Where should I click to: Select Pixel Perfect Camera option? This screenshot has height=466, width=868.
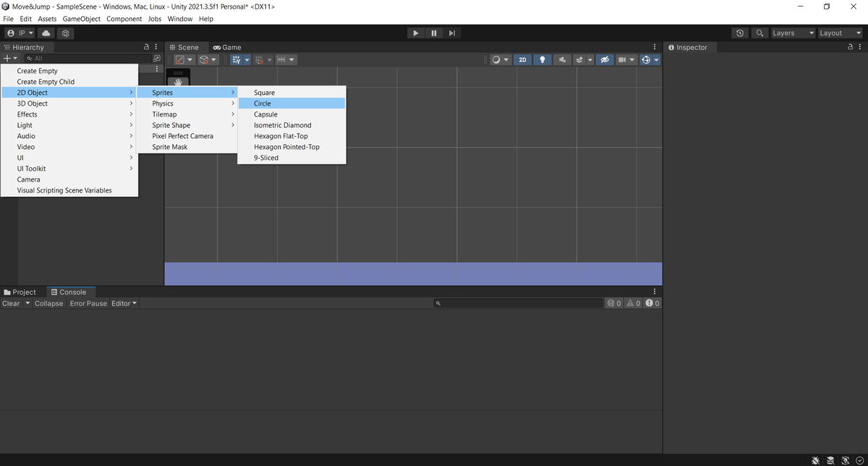187,136
